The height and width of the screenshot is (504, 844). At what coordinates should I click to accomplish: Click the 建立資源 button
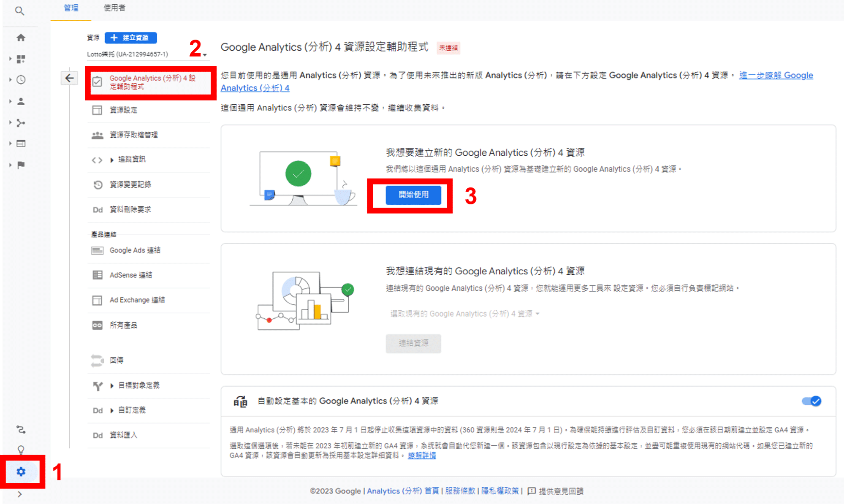tap(130, 38)
